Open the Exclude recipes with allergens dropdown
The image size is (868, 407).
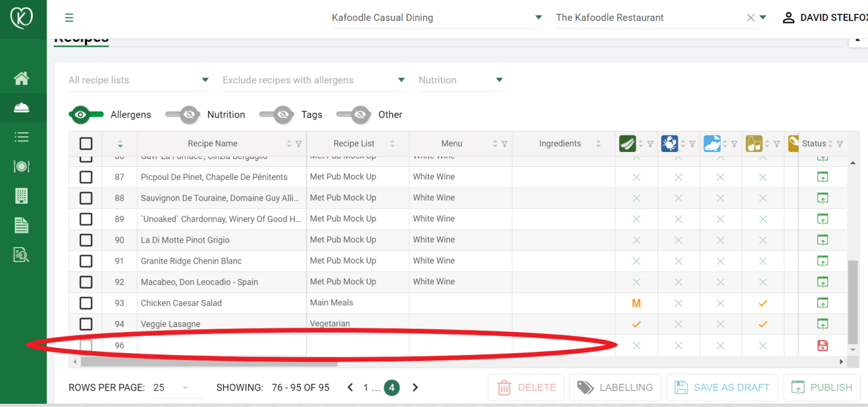click(314, 80)
